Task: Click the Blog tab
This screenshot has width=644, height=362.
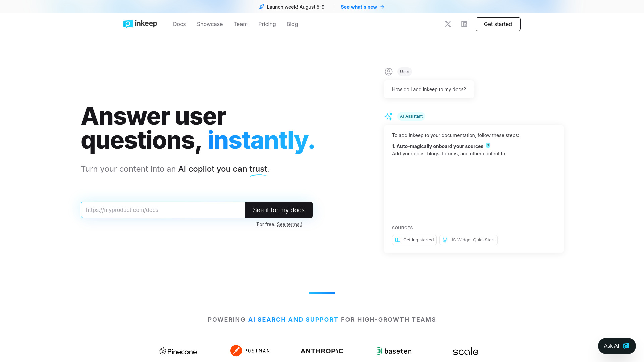Action: [292, 24]
